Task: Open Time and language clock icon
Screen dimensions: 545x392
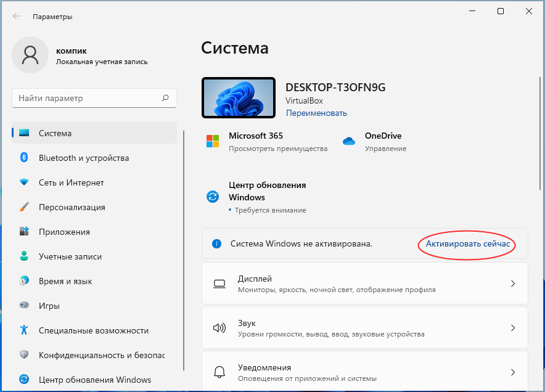Action: tap(24, 281)
